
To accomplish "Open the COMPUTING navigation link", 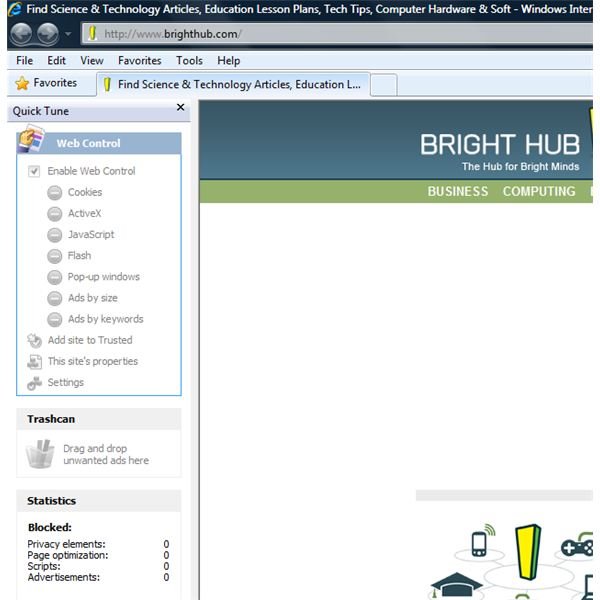I will [x=539, y=191].
